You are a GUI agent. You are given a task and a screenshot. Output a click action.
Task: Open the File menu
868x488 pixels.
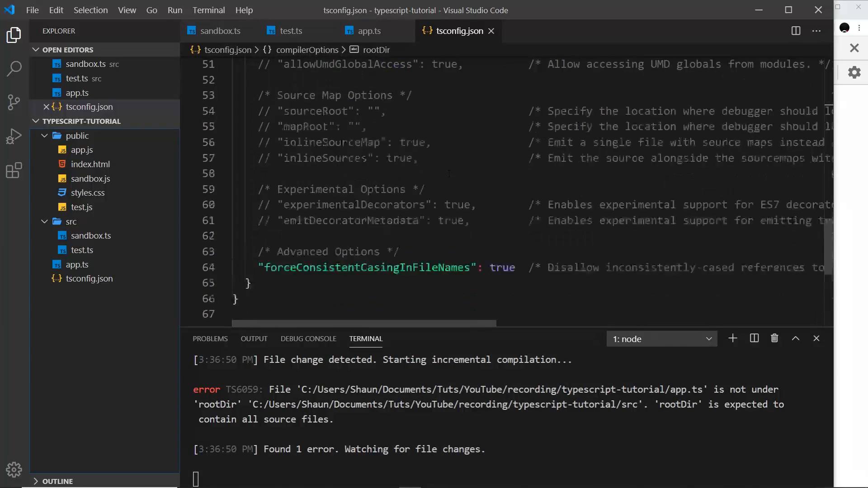coord(32,10)
